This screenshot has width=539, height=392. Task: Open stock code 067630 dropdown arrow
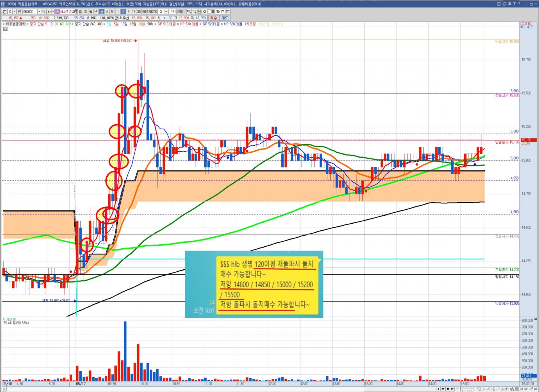pyautogui.click(x=39, y=12)
